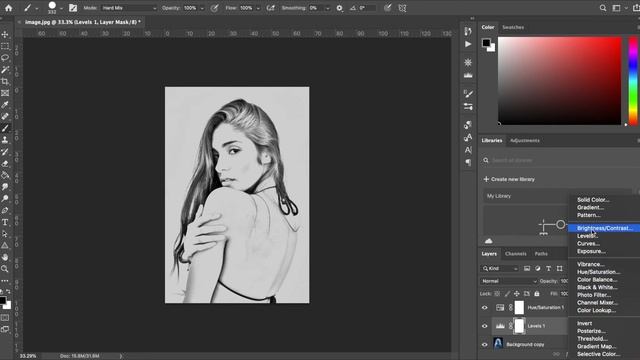Open the tool preset picker arrow
Viewport: 640px width, 360px height.
(x=37, y=8)
